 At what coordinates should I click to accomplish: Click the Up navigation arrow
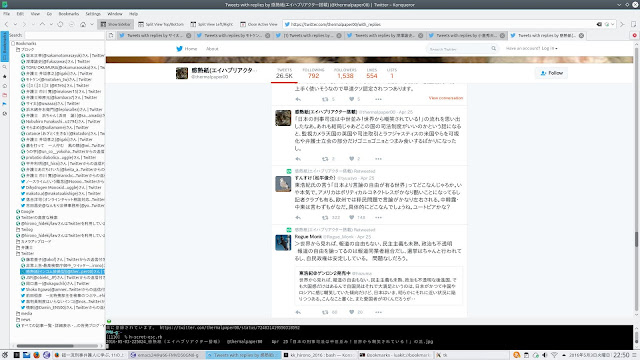[x=42, y=24]
